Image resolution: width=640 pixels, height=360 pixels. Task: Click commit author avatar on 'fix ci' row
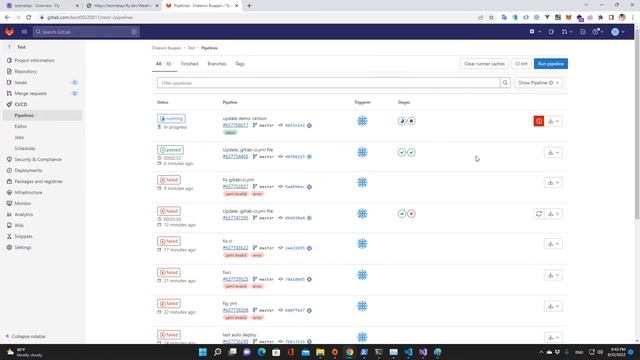pyautogui.click(x=309, y=248)
